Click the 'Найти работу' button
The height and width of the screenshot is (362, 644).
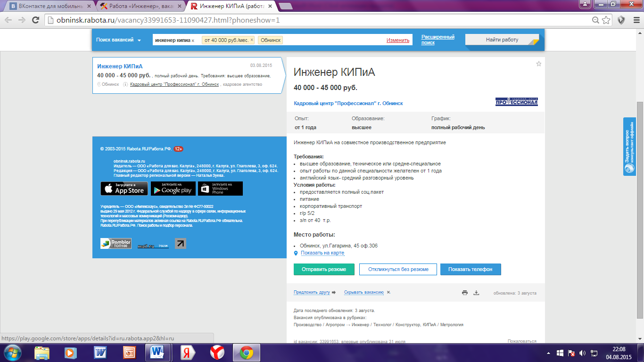coord(502,40)
